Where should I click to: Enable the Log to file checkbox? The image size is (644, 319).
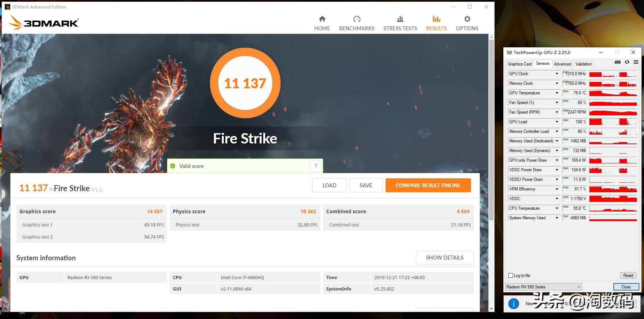[x=511, y=276]
